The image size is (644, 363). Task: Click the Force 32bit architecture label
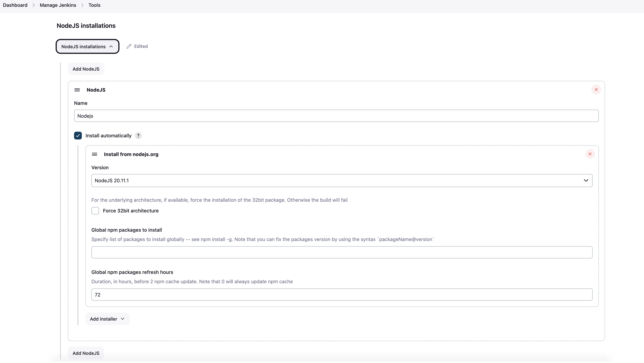(131, 210)
